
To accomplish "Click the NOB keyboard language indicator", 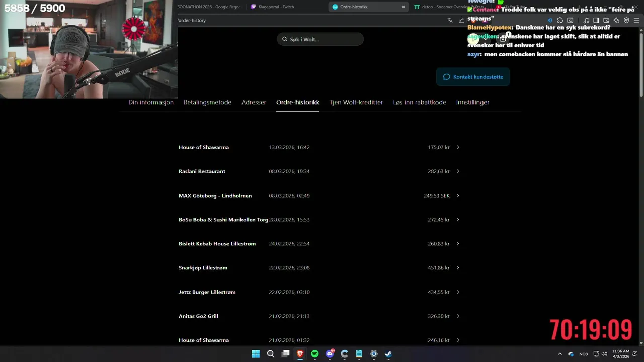I will tap(583, 354).
